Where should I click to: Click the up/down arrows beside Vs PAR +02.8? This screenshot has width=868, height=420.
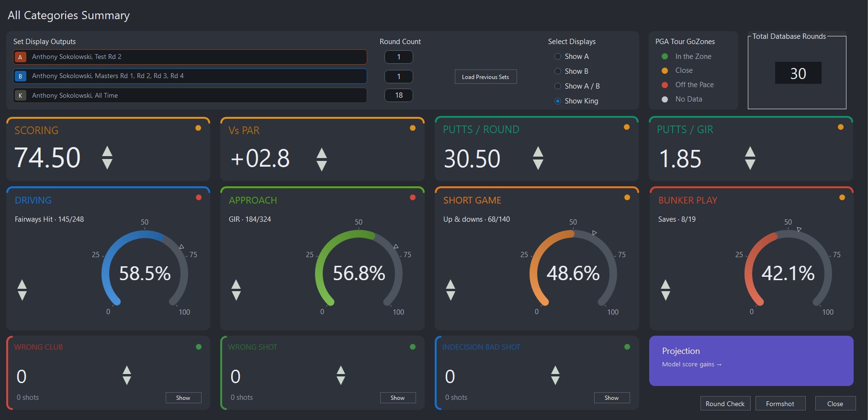(322, 159)
